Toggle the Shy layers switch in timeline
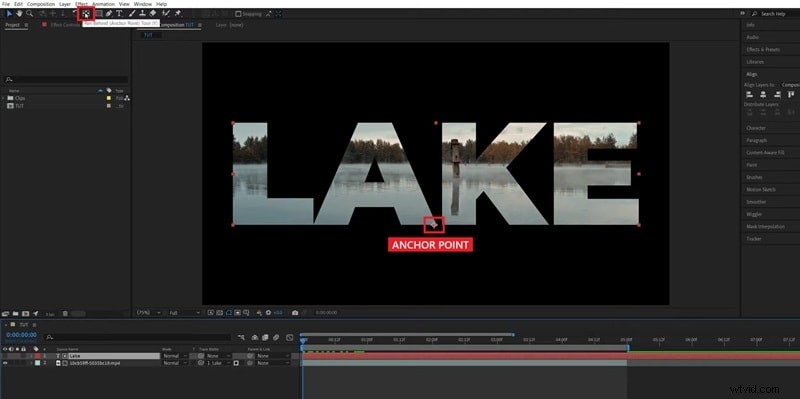The image size is (800, 399). coord(255,337)
